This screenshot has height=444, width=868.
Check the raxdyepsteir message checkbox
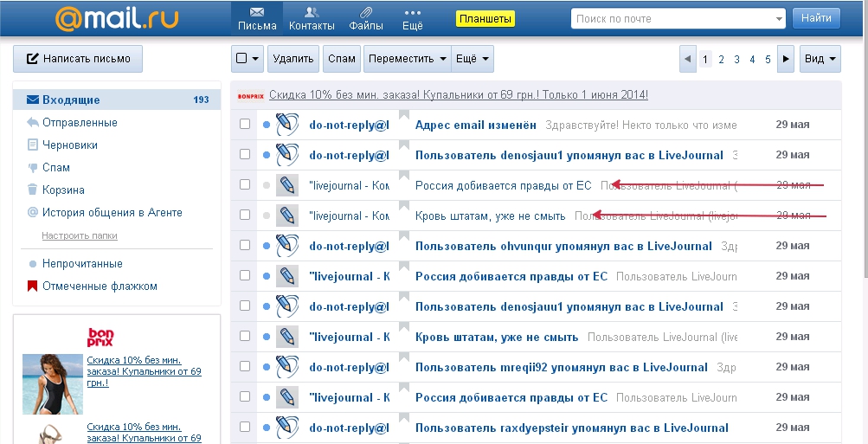245,427
